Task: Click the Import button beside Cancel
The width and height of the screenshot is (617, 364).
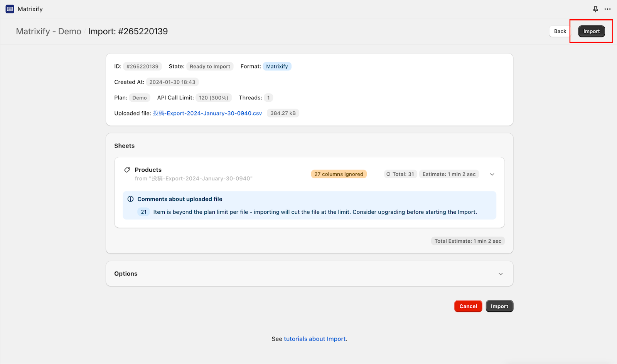Action: point(499,306)
